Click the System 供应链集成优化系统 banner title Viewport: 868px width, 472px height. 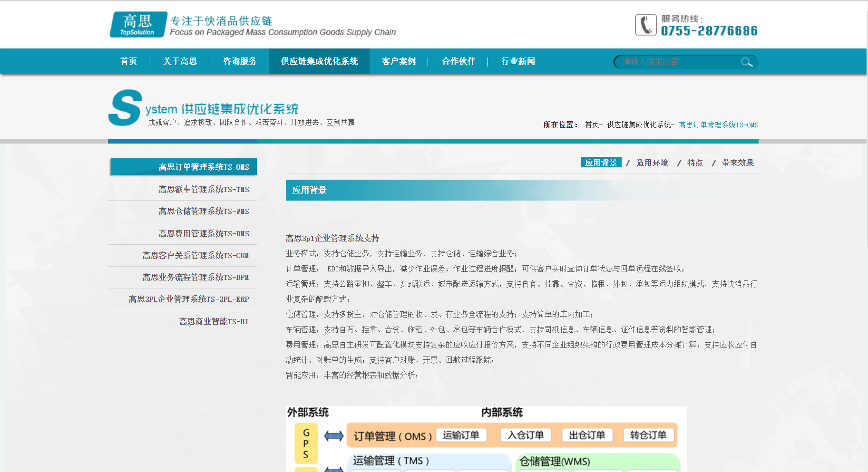click(x=204, y=108)
